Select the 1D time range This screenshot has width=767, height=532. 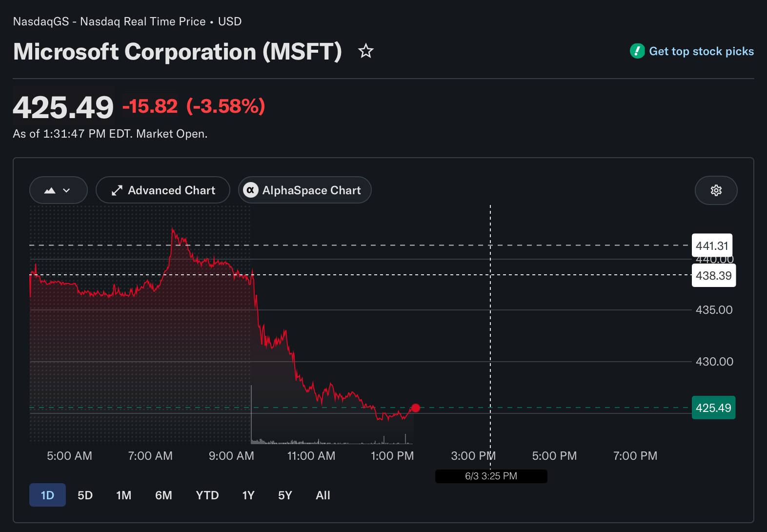tap(47, 495)
